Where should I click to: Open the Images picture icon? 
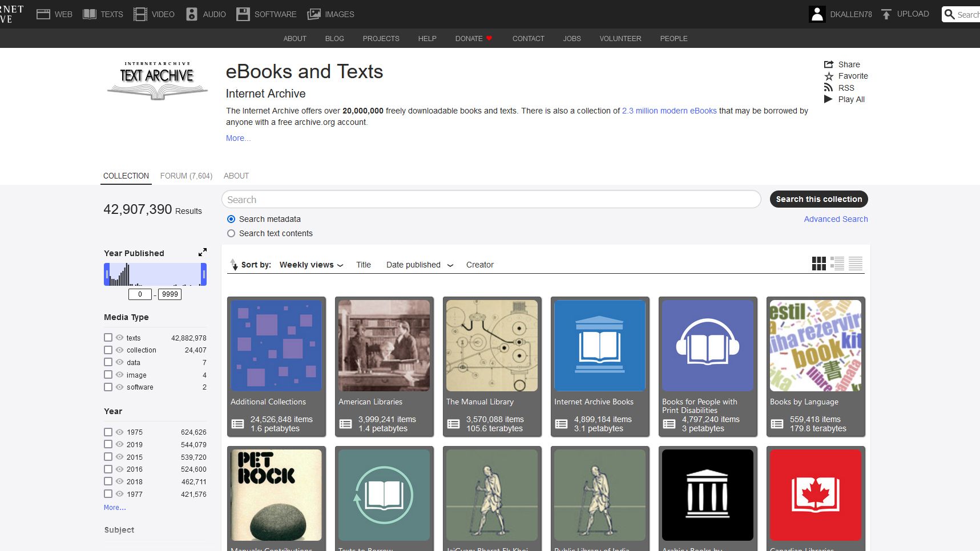pos(314,14)
